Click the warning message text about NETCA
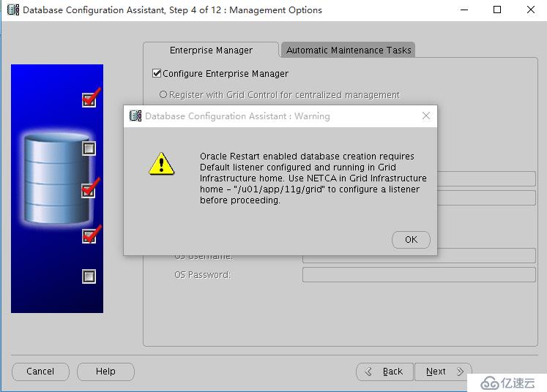547x392 pixels. point(313,178)
